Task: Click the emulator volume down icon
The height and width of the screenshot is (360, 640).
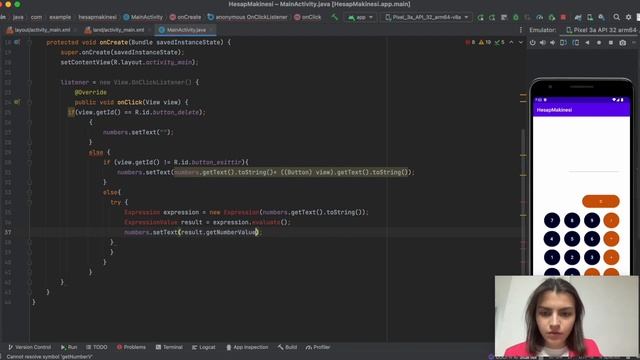Action: tap(552, 42)
